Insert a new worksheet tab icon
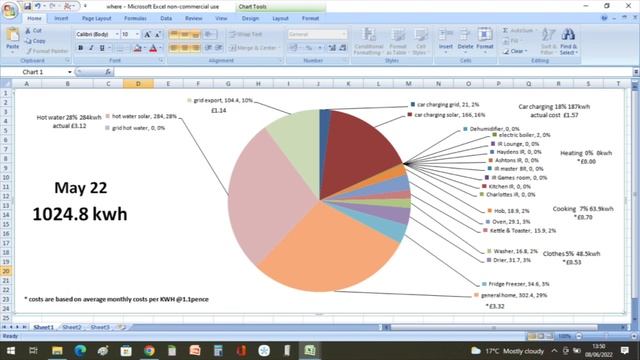 pyautogui.click(x=121, y=327)
